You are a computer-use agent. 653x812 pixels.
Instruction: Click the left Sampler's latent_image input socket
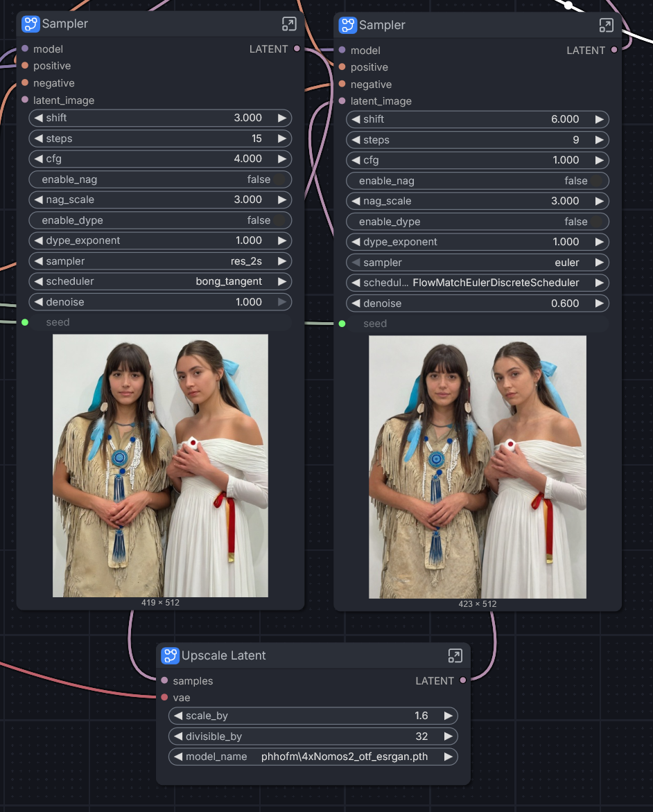pos(25,100)
